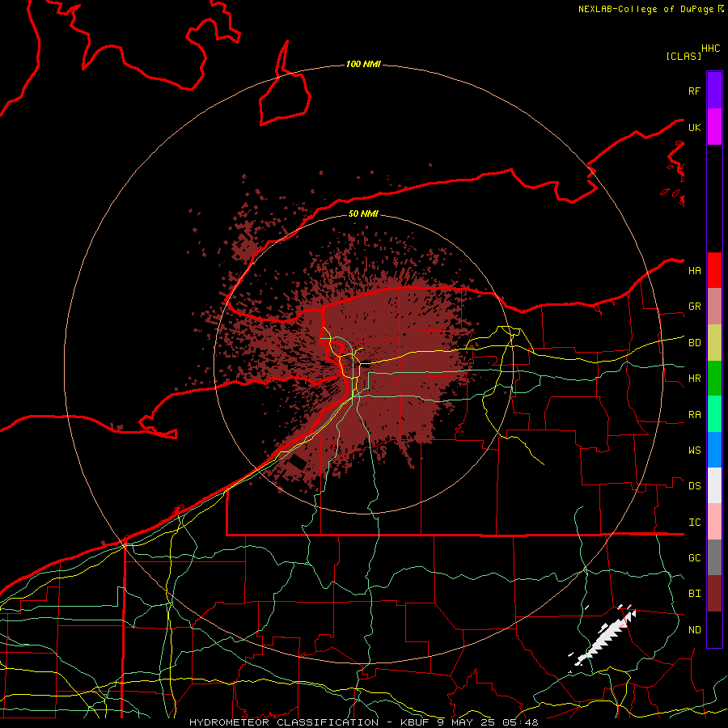
Task: Click the ND label text in legend
Action: click(x=694, y=630)
